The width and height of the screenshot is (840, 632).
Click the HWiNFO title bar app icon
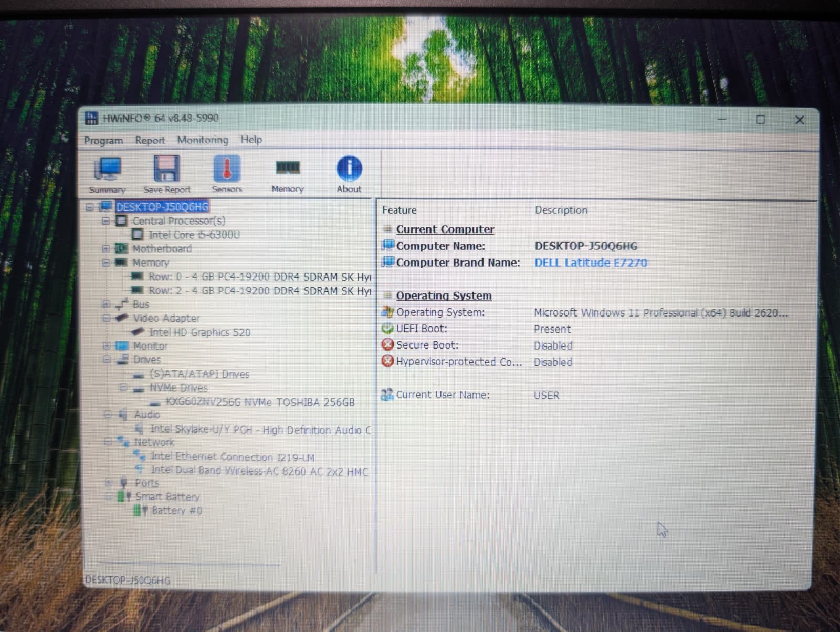(91, 118)
